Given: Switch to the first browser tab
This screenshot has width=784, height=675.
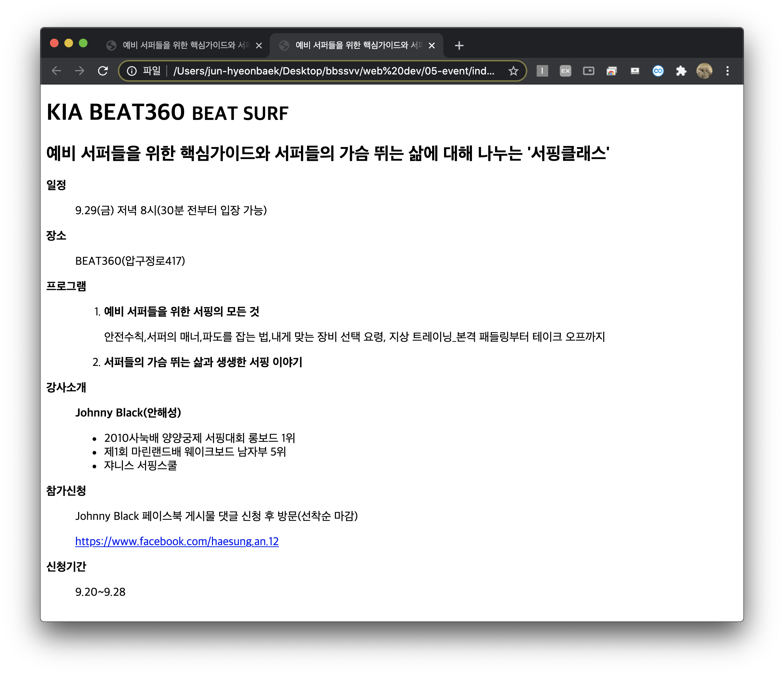Looking at the screenshot, I should (x=182, y=46).
